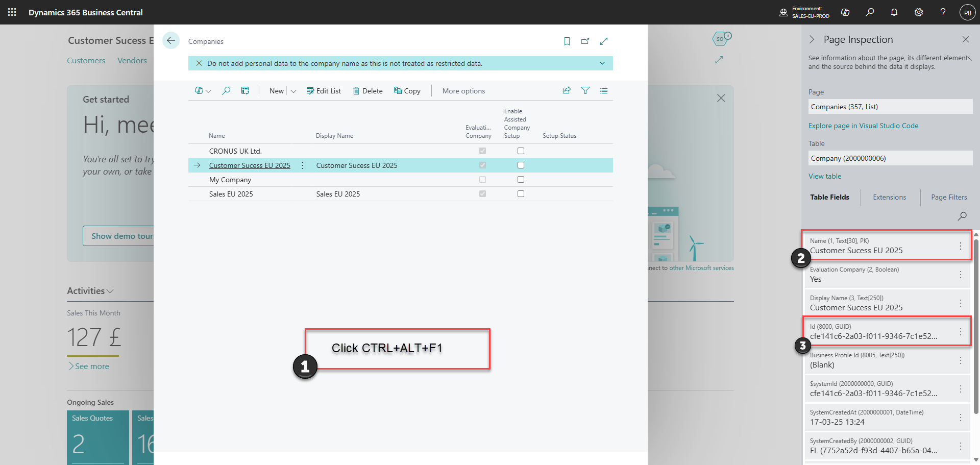Toggle Assisted Setup checkbox for Sales EU 2025
The image size is (980, 465).
click(521, 194)
